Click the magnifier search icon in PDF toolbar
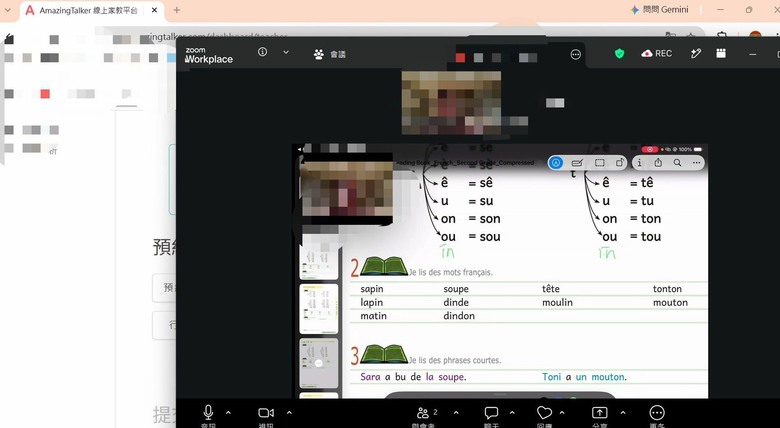This screenshot has width=780, height=428. tap(678, 163)
